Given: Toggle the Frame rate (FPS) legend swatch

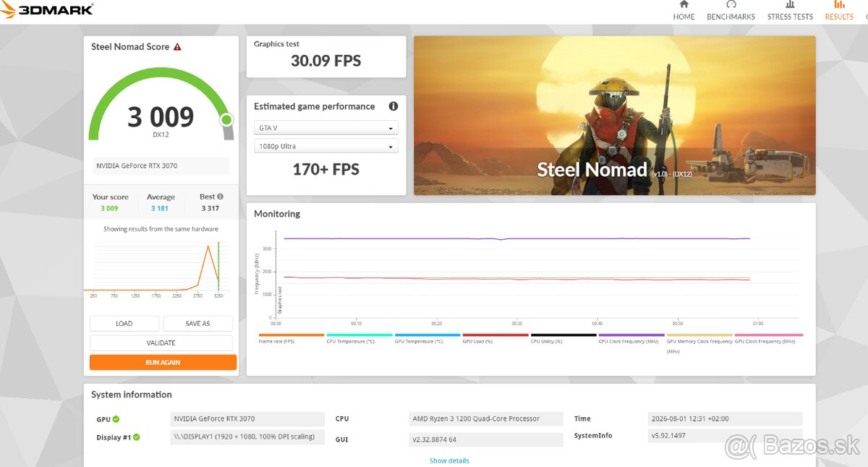Looking at the screenshot, I should click(x=292, y=335).
